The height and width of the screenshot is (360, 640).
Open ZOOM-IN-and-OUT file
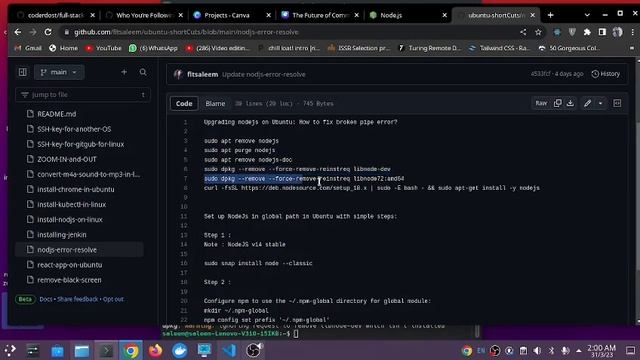67,159
